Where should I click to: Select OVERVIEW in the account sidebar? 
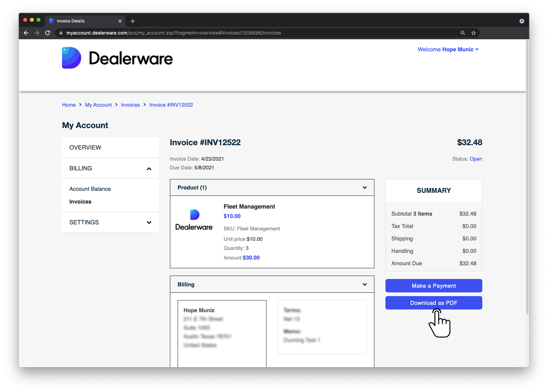pos(85,147)
